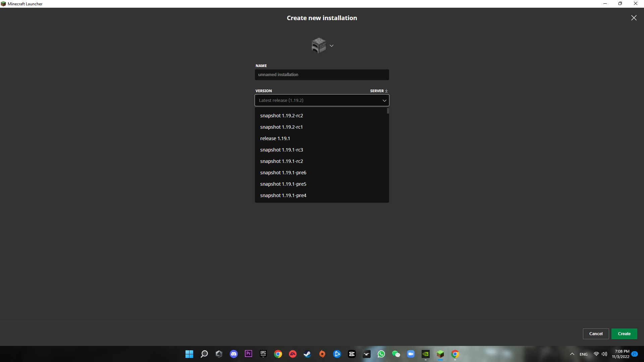This screenshot has height=362, width=644.
Task: Click the version list scrollbar thumb
Action: (x=388, y=111)
